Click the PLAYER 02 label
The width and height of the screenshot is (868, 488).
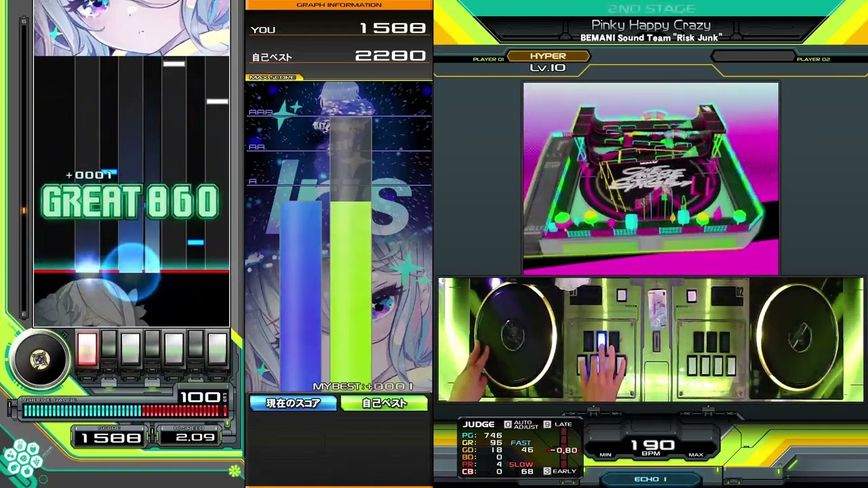pos(813,60)
